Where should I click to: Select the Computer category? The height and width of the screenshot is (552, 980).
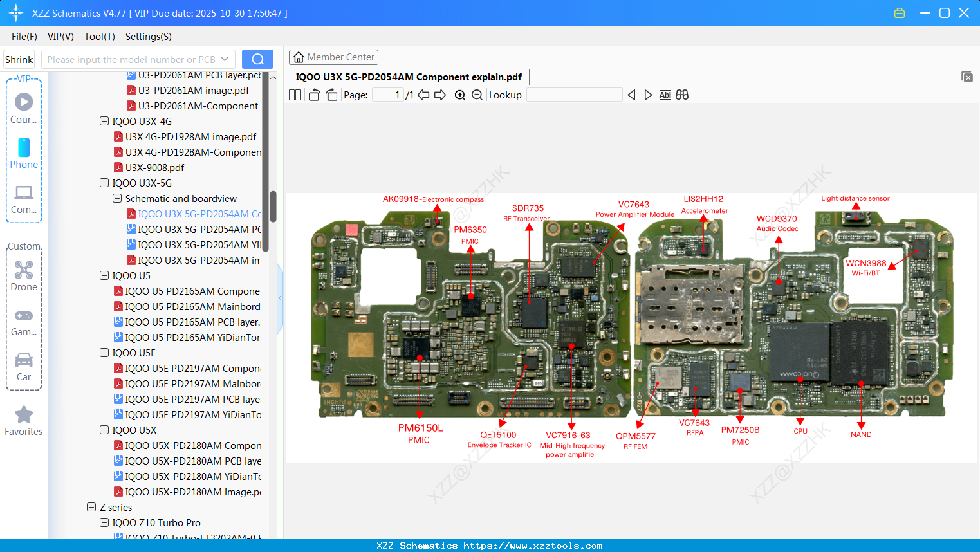click(24, 199)
